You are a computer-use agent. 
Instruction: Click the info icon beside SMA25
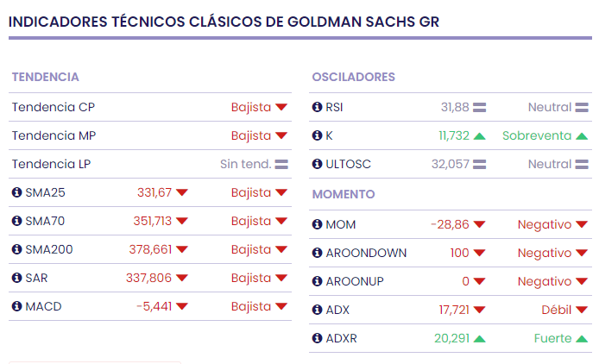click(16, 192)
